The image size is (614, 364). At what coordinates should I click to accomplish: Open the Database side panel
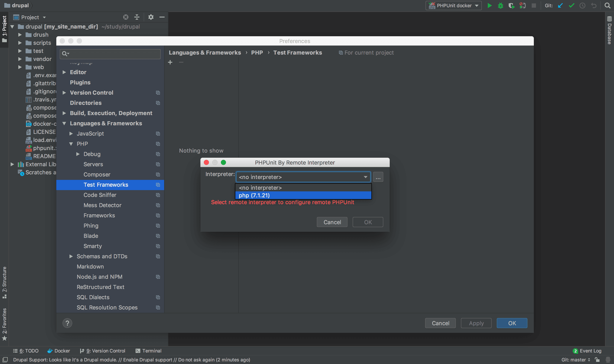(x=609, y=30)
